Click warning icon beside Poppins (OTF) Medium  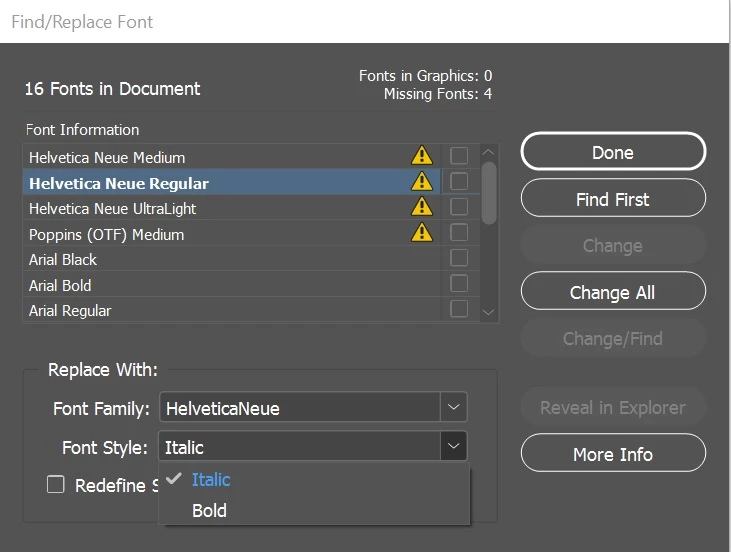pos(422,233)
